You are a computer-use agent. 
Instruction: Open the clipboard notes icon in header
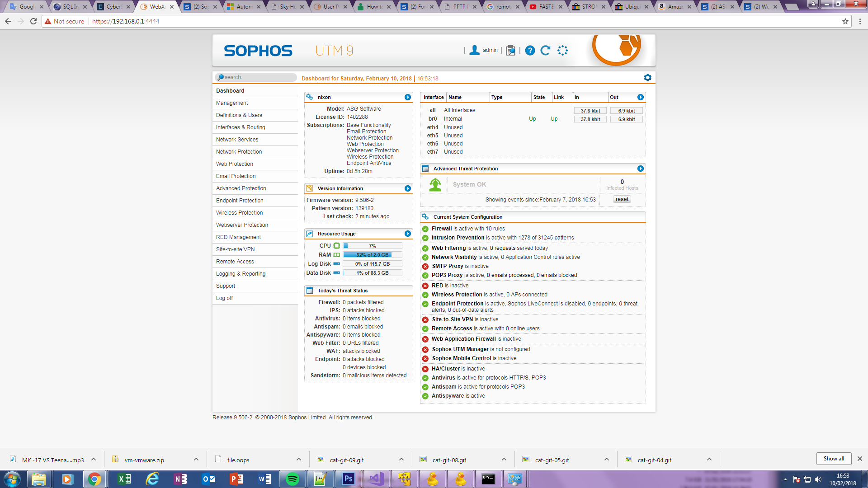510,51
